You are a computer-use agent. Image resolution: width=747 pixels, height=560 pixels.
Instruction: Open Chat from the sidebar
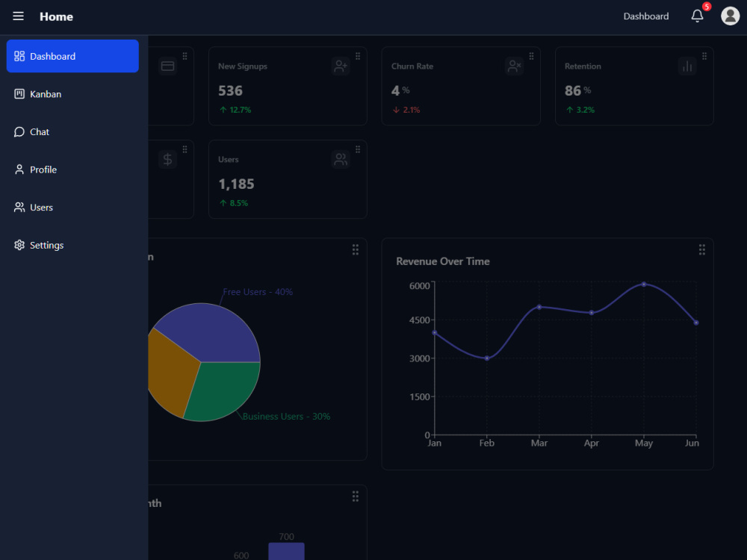click(x=72, y=132)
